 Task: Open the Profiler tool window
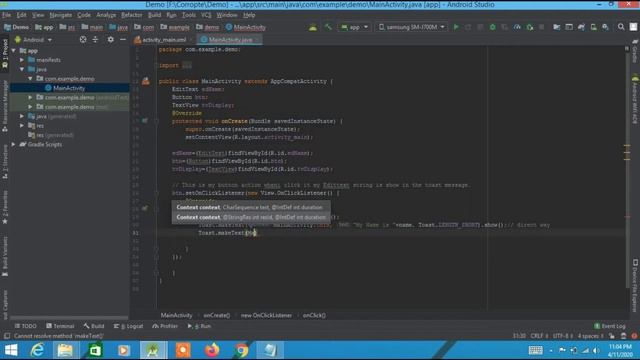[x=165, y=326]
